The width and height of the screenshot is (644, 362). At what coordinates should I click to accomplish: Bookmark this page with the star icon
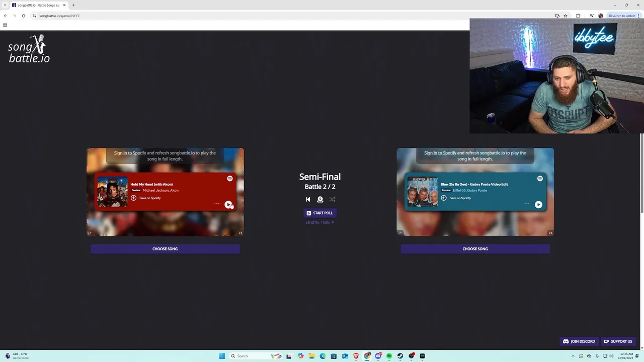coord(566,16)
